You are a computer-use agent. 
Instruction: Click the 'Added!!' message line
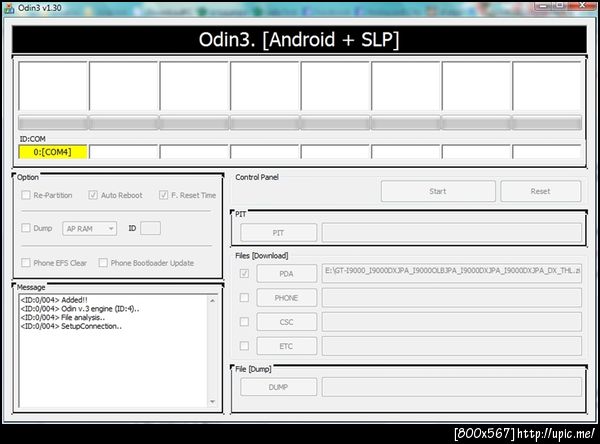coord(54,300)
